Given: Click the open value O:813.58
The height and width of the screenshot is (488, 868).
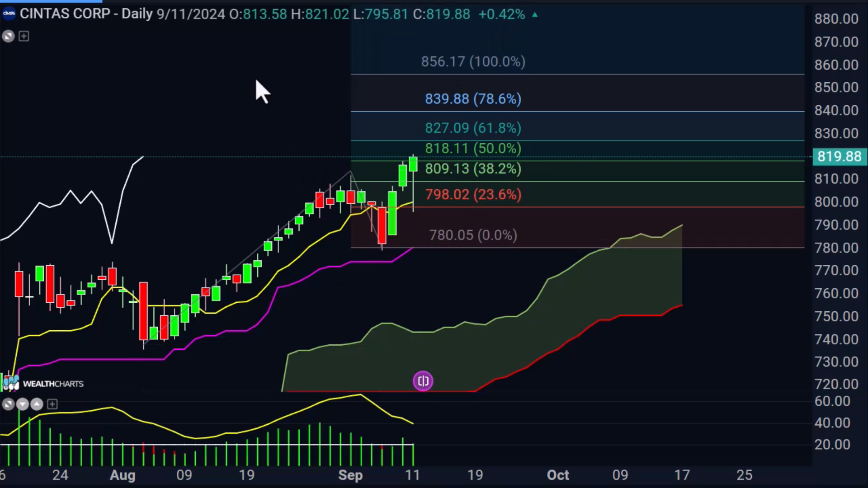Looking at the screenshot, I should pos(258,14).
